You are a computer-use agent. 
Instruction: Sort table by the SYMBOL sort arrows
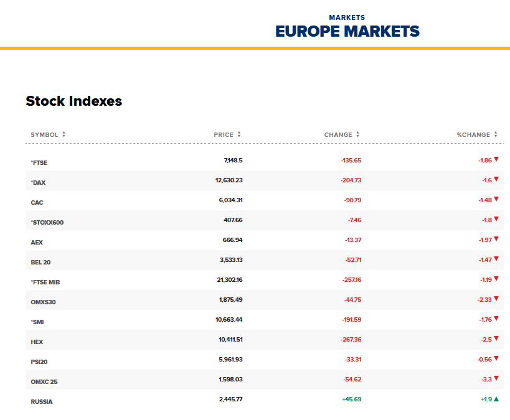64,134
